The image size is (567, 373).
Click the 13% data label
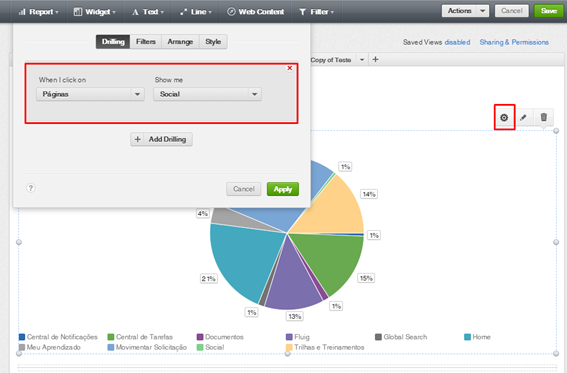(295, 317)
